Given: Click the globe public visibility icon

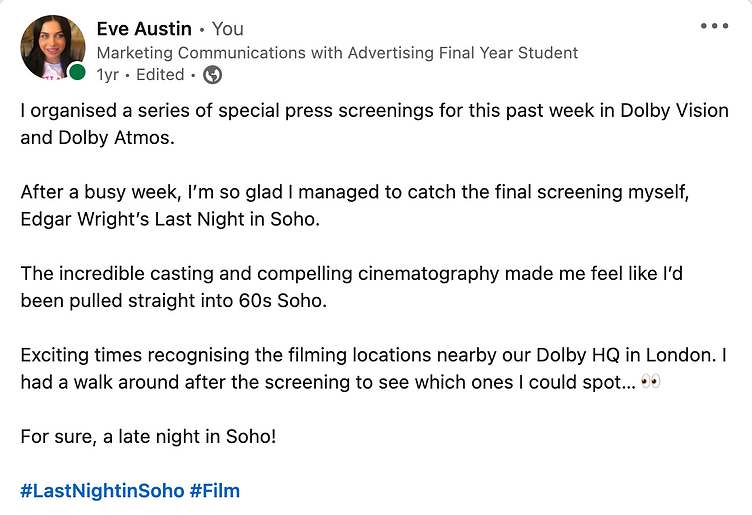Looking at the screenshot, I should (212, 75).
